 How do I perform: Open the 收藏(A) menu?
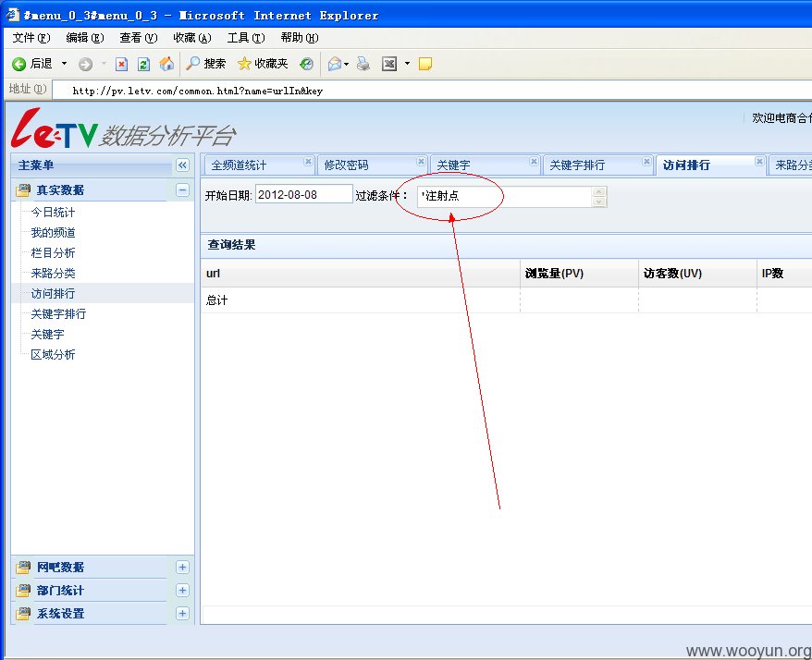coord(192,38)
